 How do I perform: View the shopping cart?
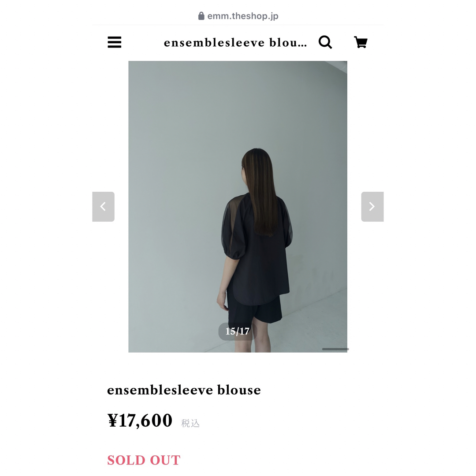pyautogui.click(x=361, y=42)
